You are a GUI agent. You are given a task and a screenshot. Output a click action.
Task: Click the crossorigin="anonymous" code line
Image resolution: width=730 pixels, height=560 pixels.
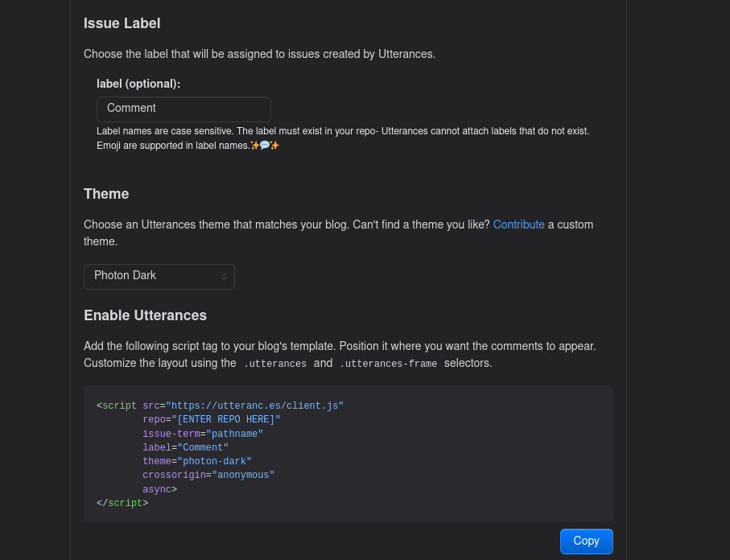(208, 475)
